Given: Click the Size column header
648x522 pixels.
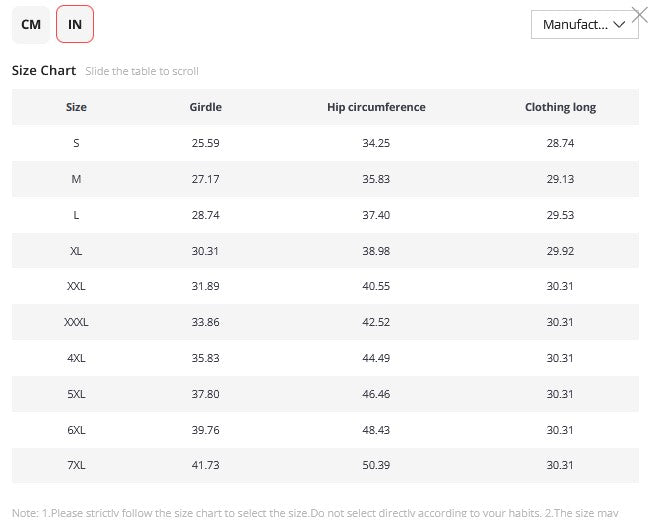Looking at the screenshot, I should [76, 107].
